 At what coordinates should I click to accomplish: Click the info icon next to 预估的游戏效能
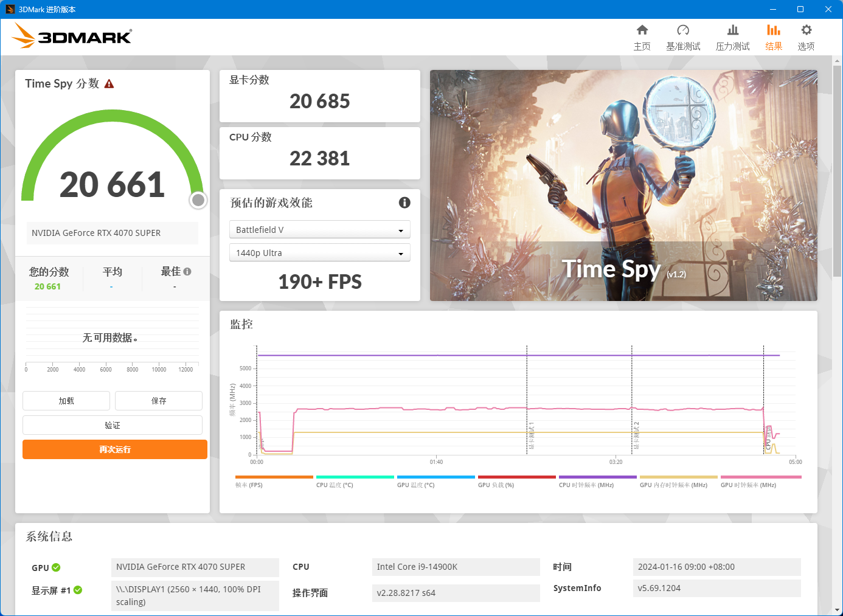(404, 202)
